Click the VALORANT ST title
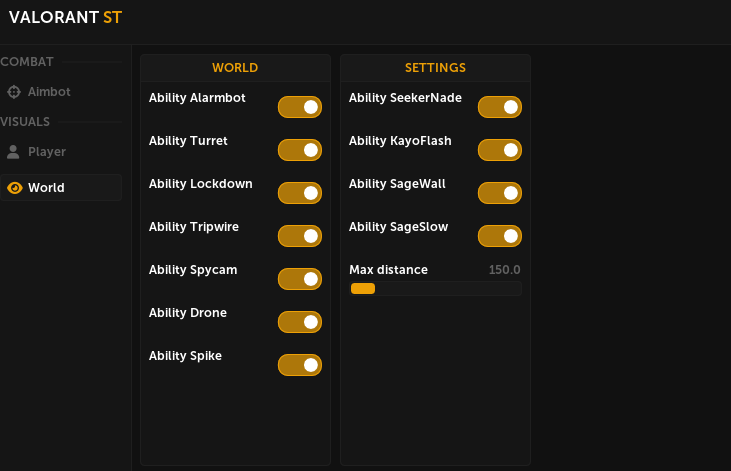 coord(65,17)
